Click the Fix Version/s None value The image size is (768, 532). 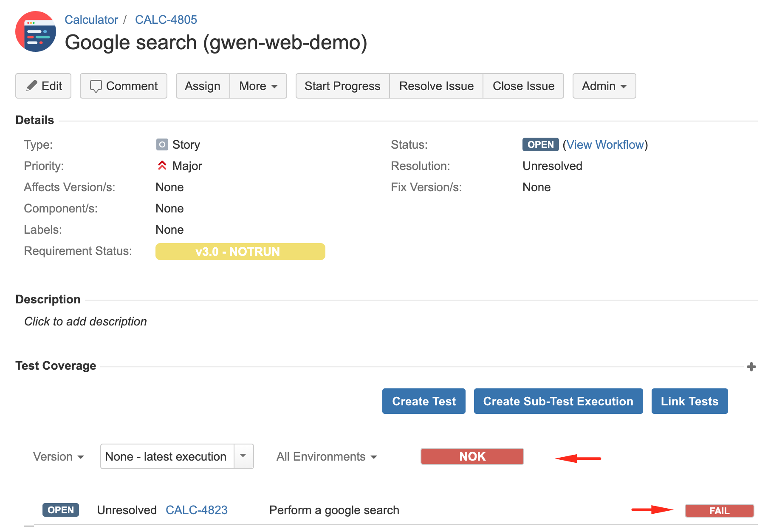[x=536, y=187]
